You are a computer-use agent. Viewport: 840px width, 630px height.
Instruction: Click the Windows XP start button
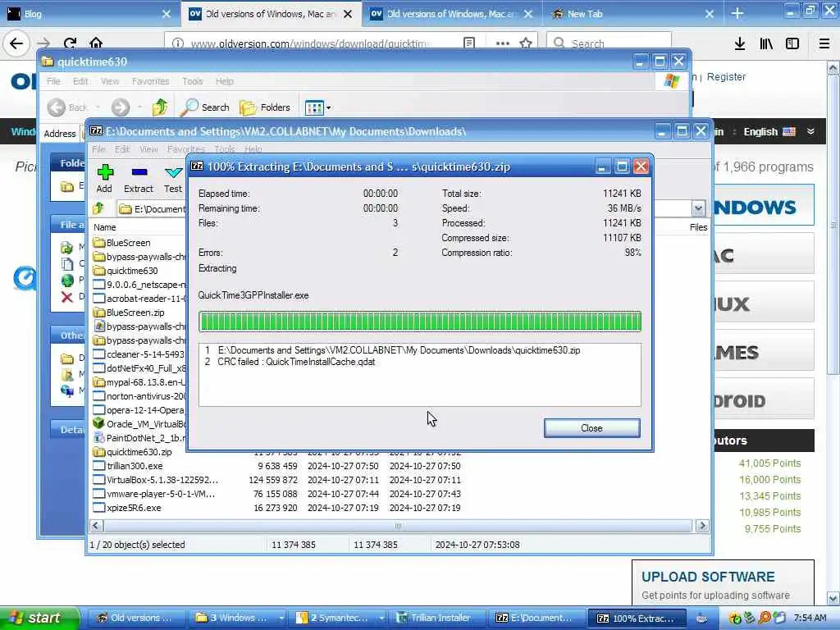coord(39,618)
